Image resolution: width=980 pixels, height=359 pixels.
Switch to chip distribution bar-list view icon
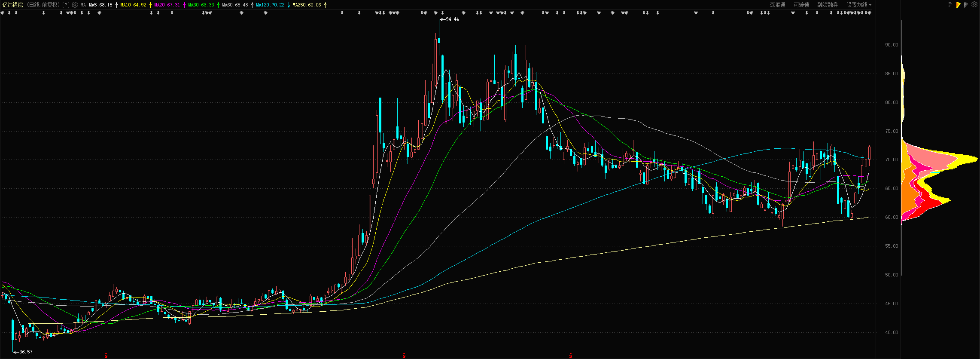tap(951, 5)
